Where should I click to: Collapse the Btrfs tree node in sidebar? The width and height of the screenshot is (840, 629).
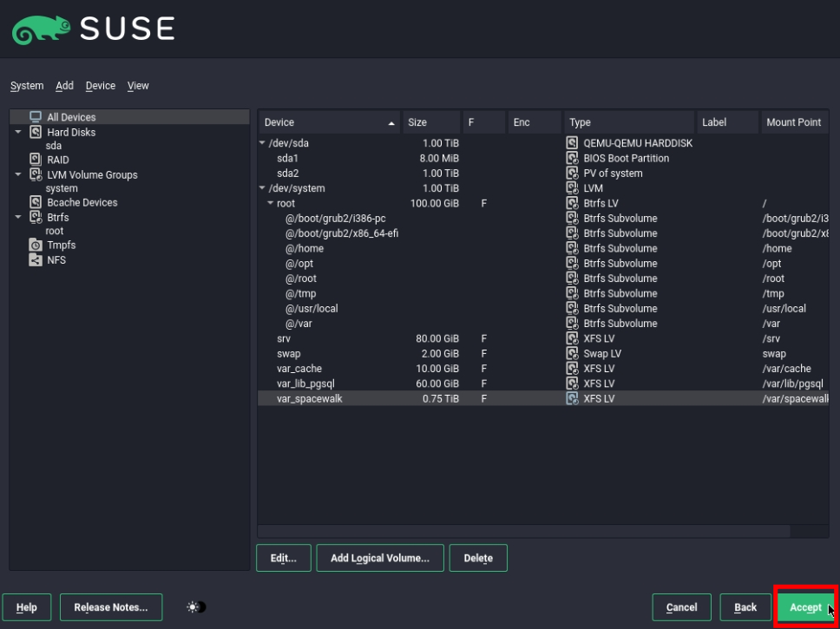point(18,217)
